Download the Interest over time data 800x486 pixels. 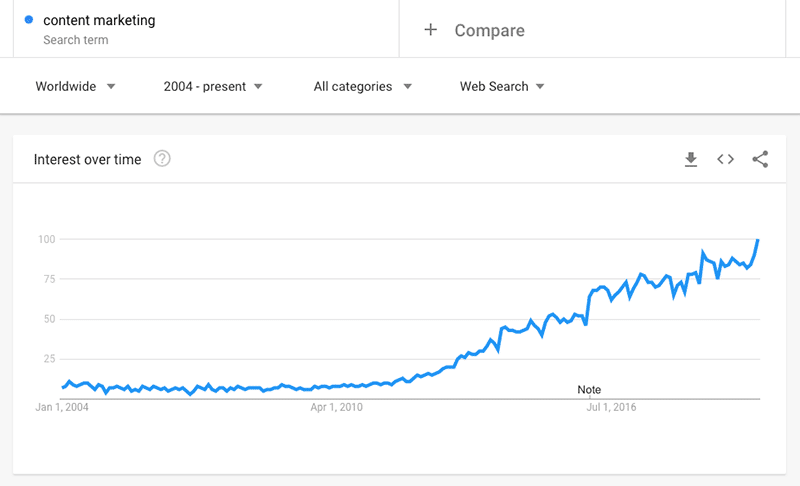pos(691,159)
